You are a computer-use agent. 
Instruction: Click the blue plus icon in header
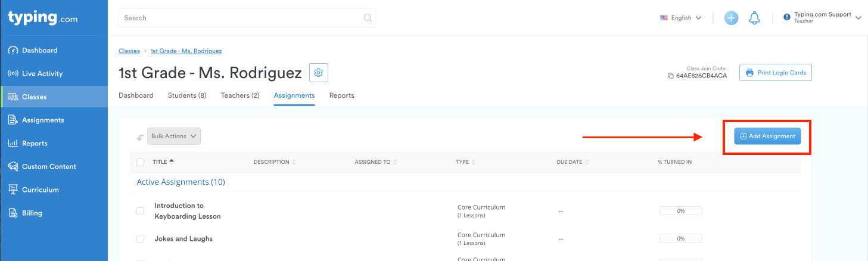pyautogui.click(x=731, y=18)
